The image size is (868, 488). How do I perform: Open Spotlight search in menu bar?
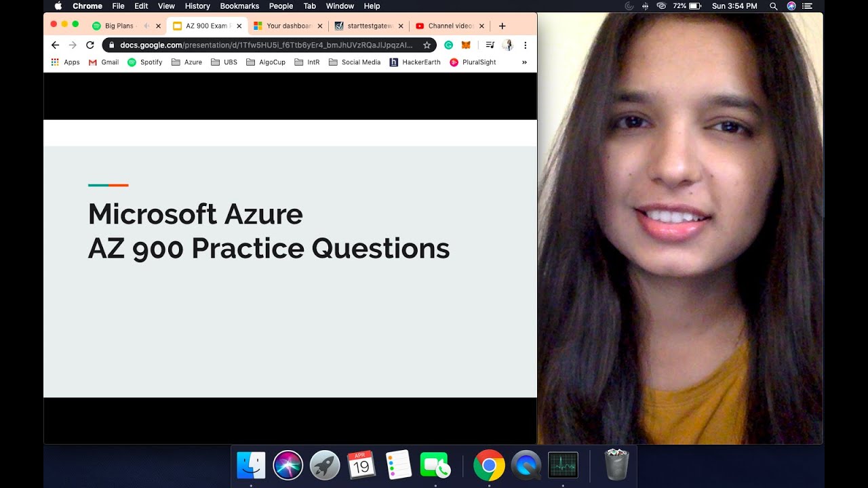tap(774, 6)
